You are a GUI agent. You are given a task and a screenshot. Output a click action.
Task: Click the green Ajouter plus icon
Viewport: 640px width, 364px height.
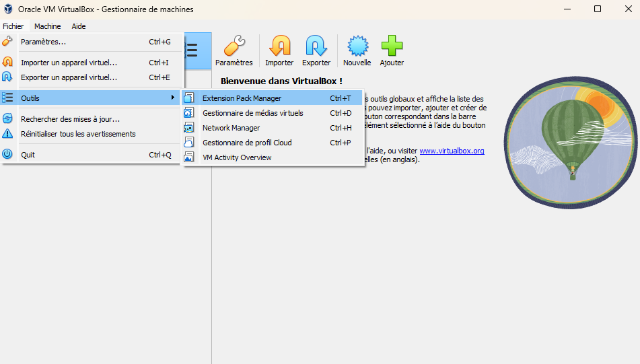point(392,47)
